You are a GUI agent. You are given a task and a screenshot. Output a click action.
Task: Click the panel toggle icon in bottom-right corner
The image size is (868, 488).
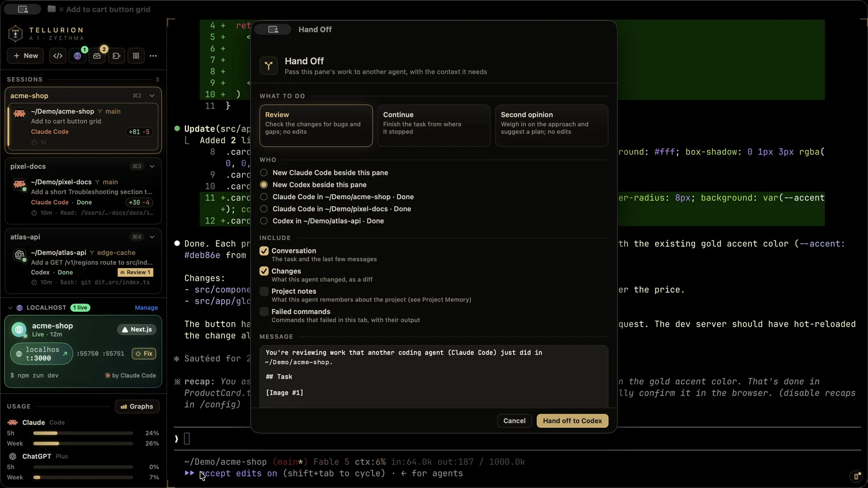pos(857,477)
